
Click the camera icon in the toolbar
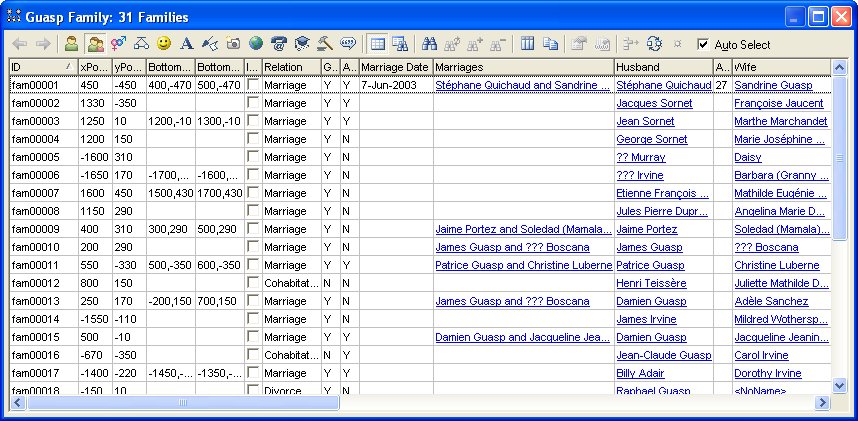point(233,44)
